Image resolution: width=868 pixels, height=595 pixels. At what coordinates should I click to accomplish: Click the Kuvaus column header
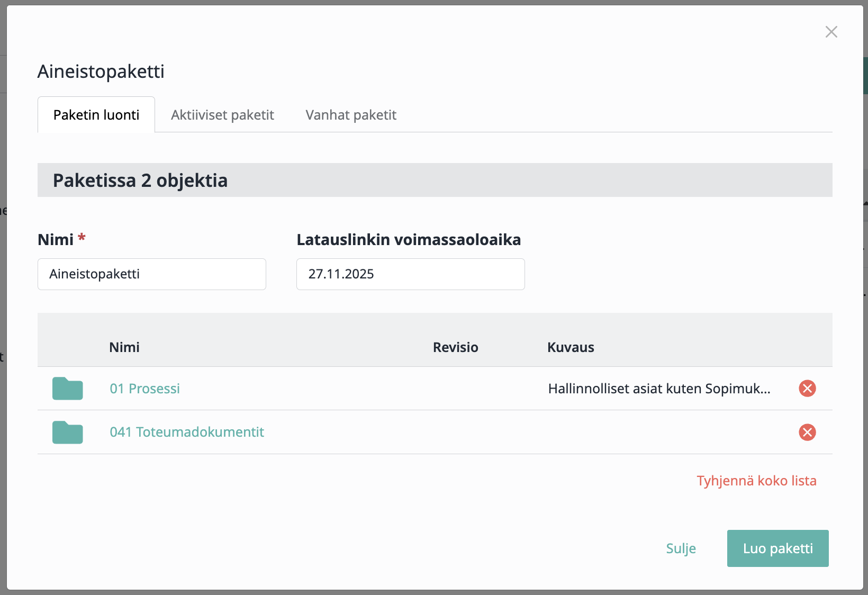click(571, 347)
